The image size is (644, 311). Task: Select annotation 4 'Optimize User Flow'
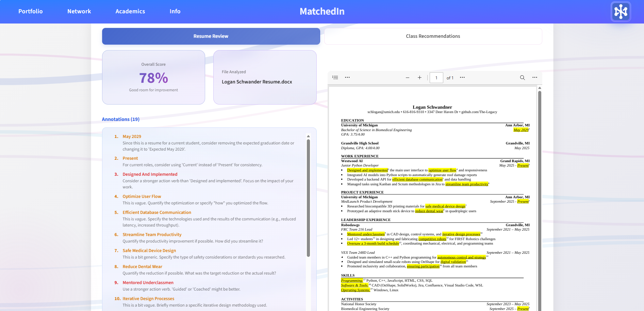[x=142, y=197]
